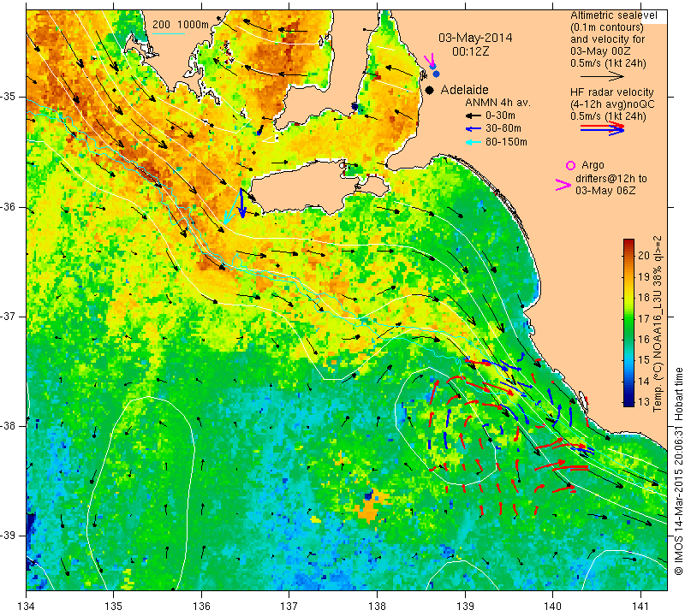Viewport: 685px width, 616px height.
Task: Click the temperature colorbar scale
Action: pos(628,323)
